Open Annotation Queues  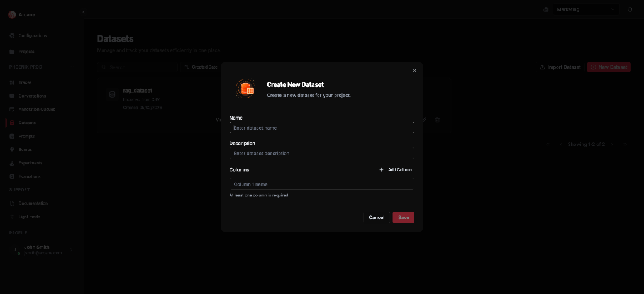pyautogui.click(x=36, y=110)
